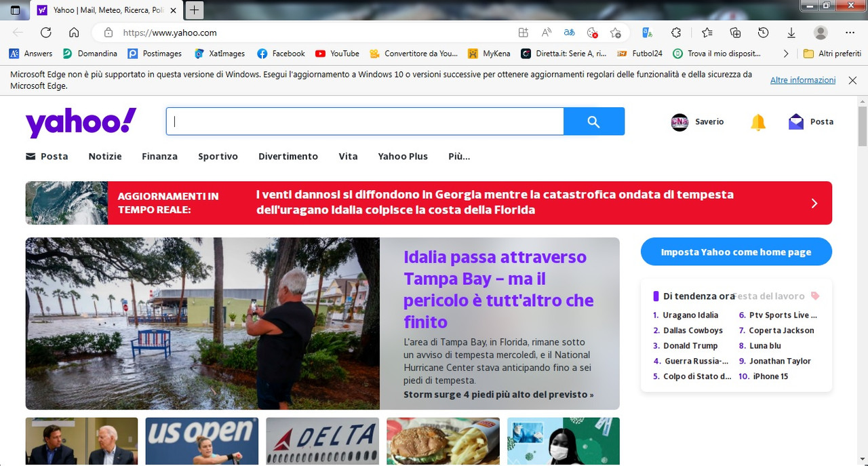Click the Altre informazioni link

coord(803,80)
